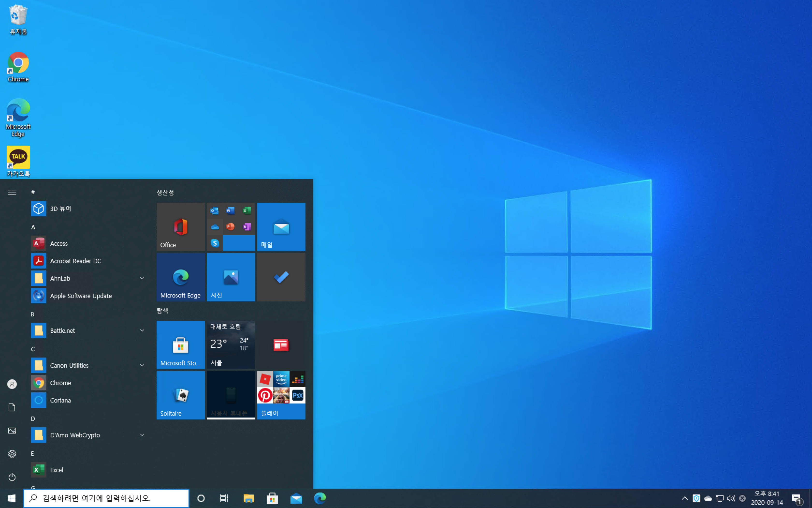Expand the Canon Utilities folder

[88, 365]
